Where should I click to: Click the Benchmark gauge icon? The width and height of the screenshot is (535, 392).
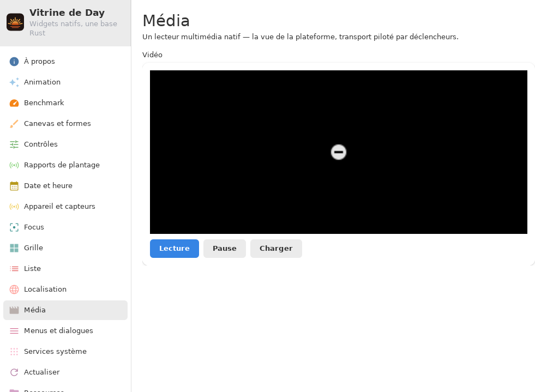pos(14,103)
